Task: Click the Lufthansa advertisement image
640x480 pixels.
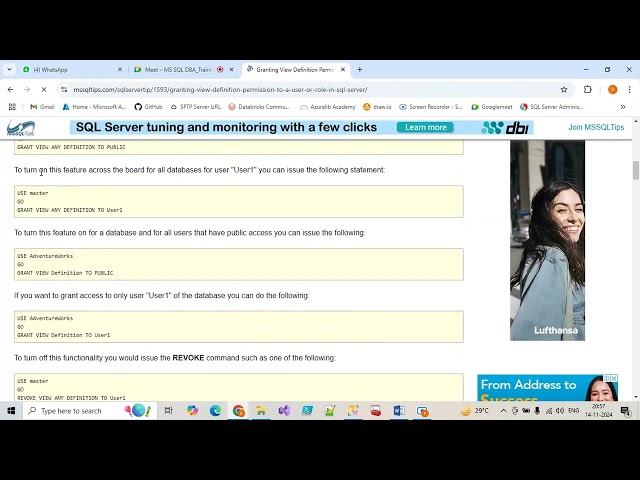Action: (x=547, y=240)
